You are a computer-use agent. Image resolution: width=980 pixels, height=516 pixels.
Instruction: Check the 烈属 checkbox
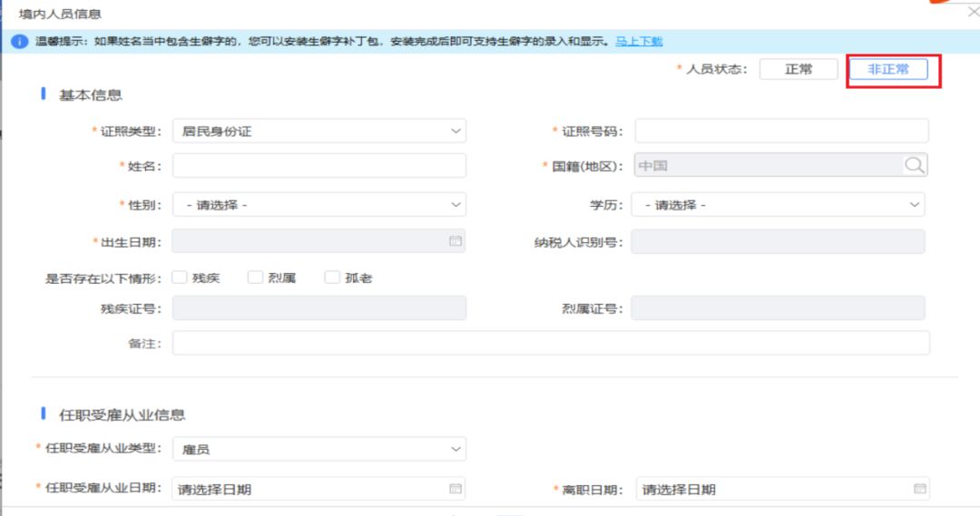pos(255,277)
